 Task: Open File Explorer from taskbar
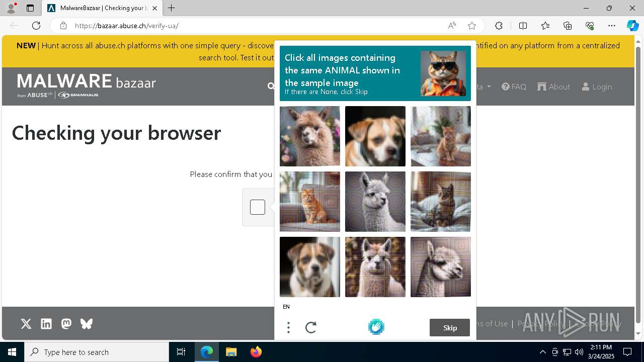231,352
